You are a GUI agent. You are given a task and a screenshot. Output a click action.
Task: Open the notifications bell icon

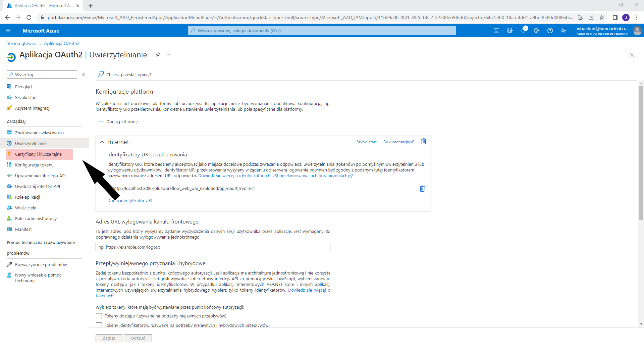click(x=523, y=31)
